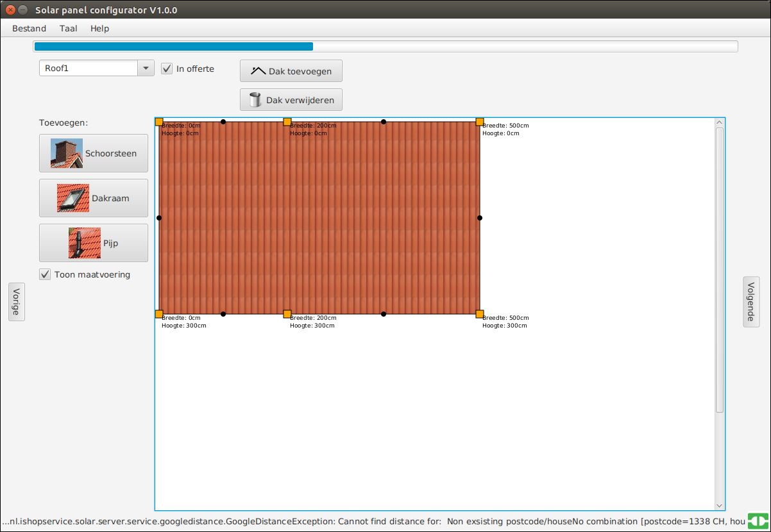This screenshot has height=532, width=771.
Task: Click the canvas vertical scrollbar thumb
Action: click(x=720, y=270)
